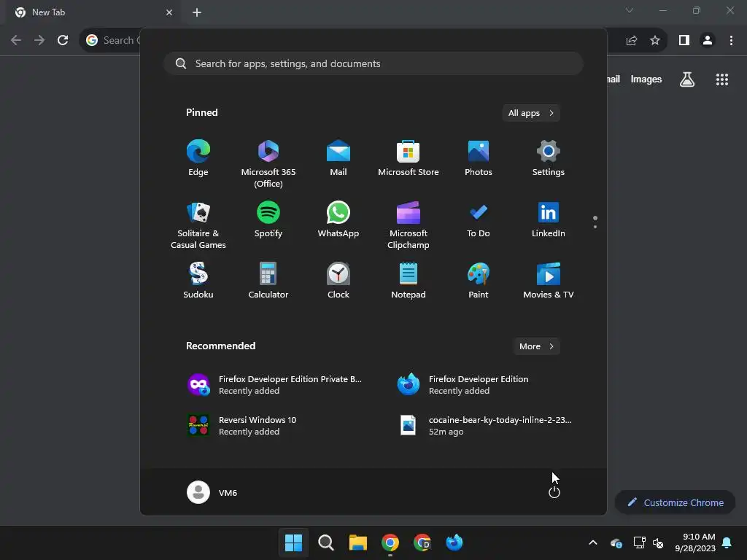Launch the To Do app
The width and height of the screenshot is (747, 560).
pyautogui.click(x=479, y=220)
